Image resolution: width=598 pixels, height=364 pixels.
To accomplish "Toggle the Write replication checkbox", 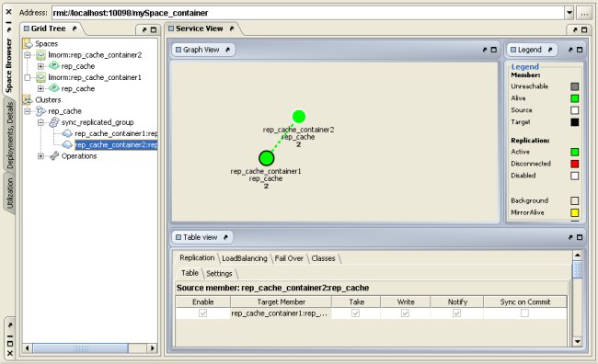I will pos(405,313).
